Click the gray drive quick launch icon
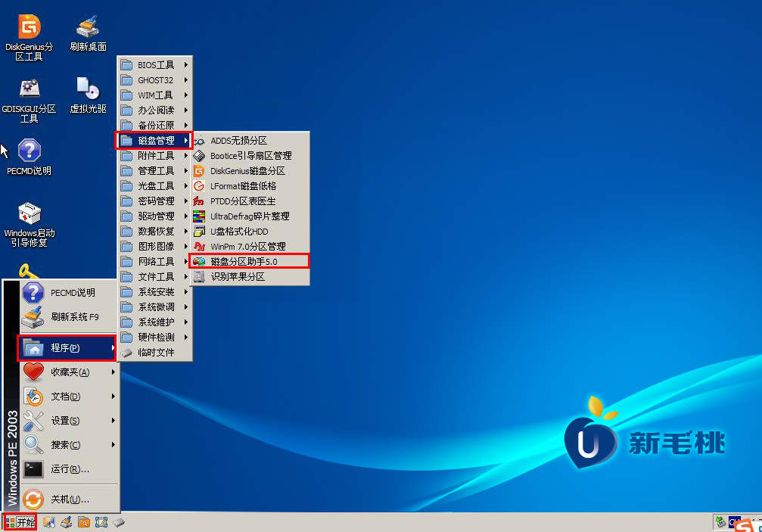 (119, 522)
